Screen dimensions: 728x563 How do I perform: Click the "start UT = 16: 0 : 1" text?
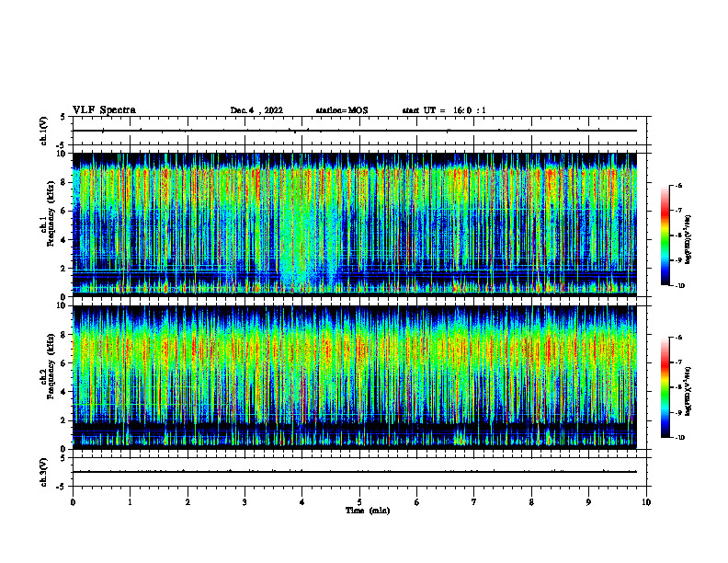(444, 110)
